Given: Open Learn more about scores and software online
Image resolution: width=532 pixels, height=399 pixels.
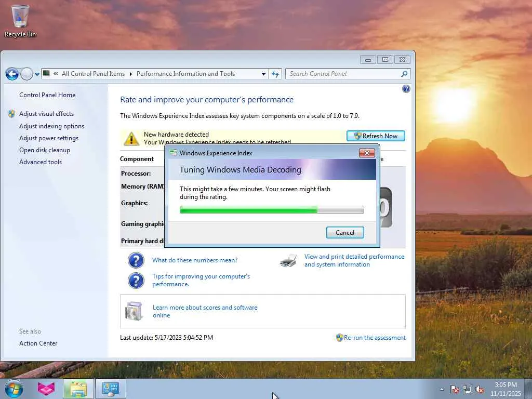Looking at the screenshot, I should click(205, 312).
